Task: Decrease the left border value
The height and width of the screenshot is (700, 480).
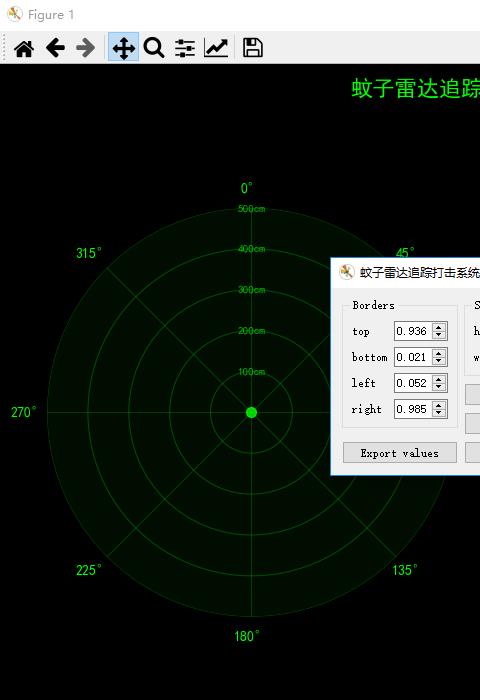Action: point(439,387)
